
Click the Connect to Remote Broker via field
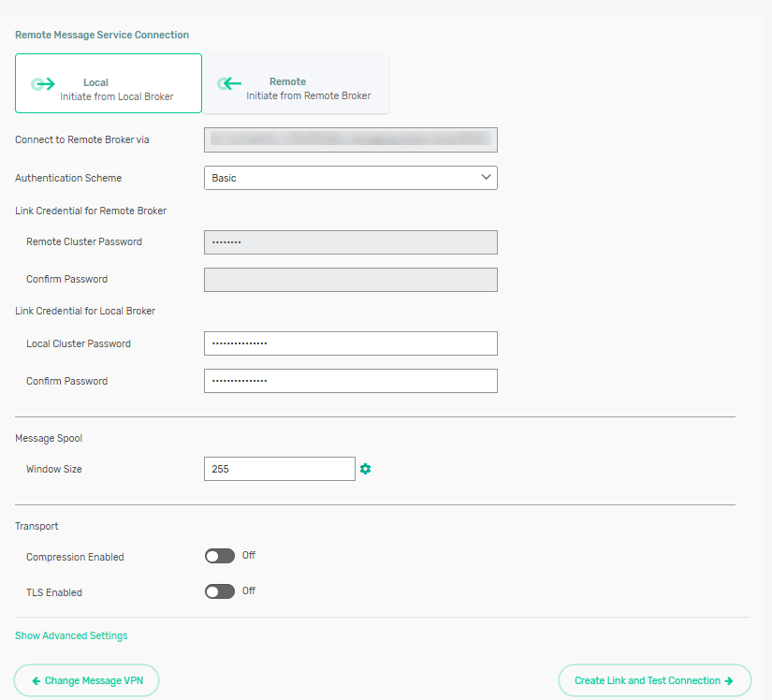pos(350,139)
